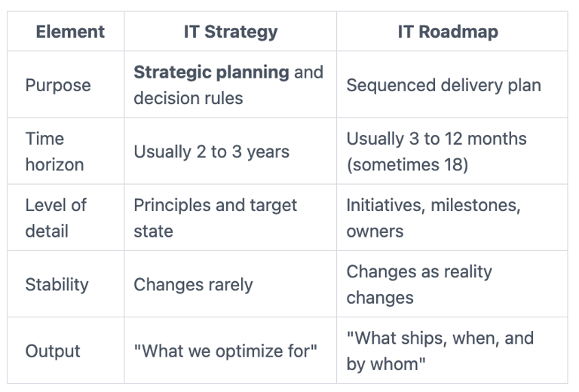This screenshot has height=392, width=579.
Task: Click the 'Principles and target state' cell
Action: pos(215,218)
